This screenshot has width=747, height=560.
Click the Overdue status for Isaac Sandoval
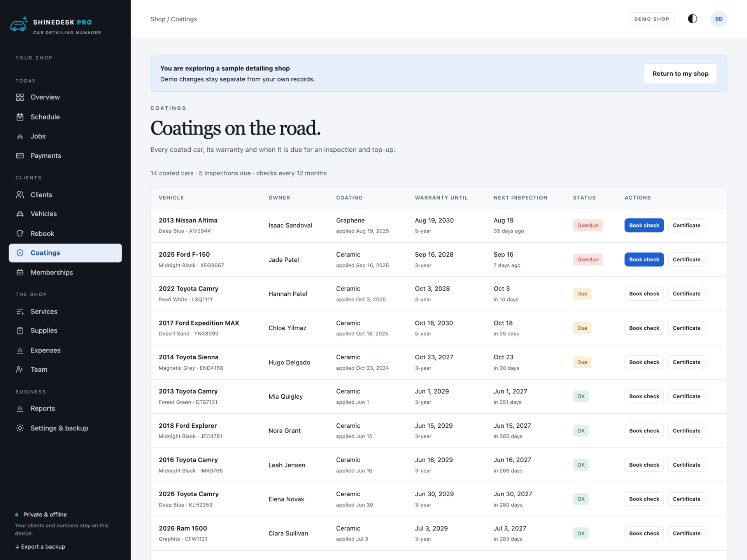click(x=587, y=225)
